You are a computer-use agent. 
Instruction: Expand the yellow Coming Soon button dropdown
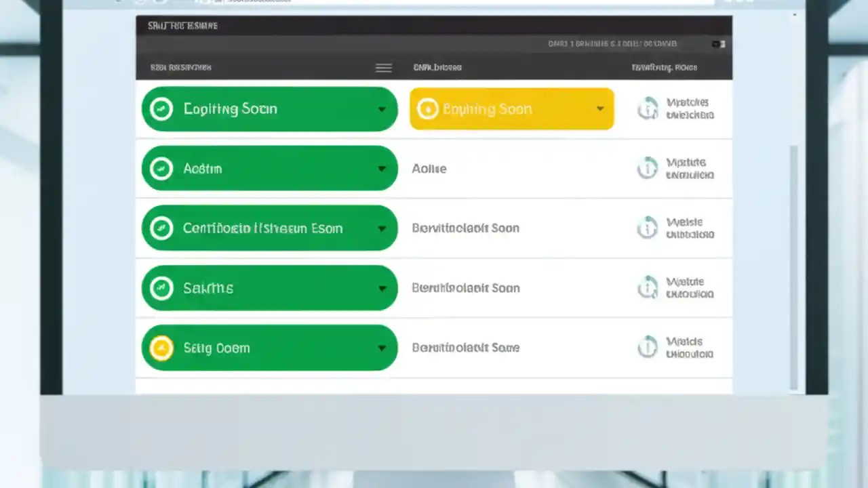pyautogui.click(x=599, y=108)
